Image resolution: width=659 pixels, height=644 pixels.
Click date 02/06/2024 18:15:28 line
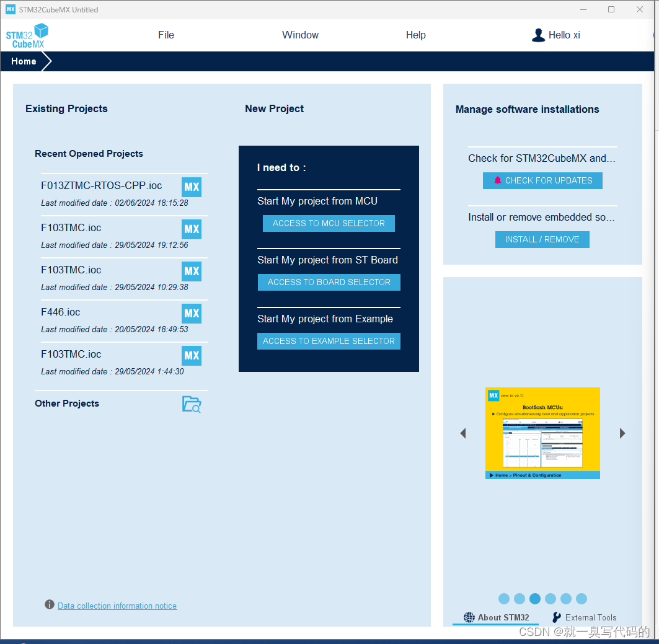[x=114, y=203]
